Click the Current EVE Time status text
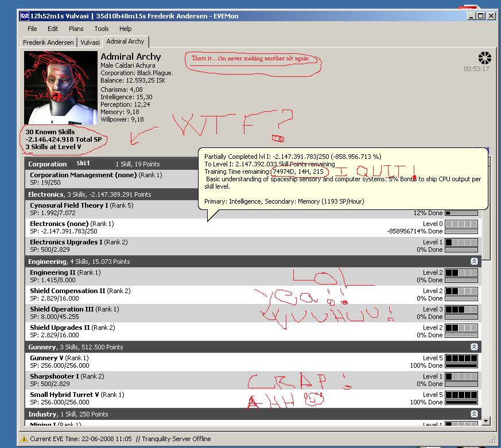Viewport: 501px width, 448px height. coord(81,439)
